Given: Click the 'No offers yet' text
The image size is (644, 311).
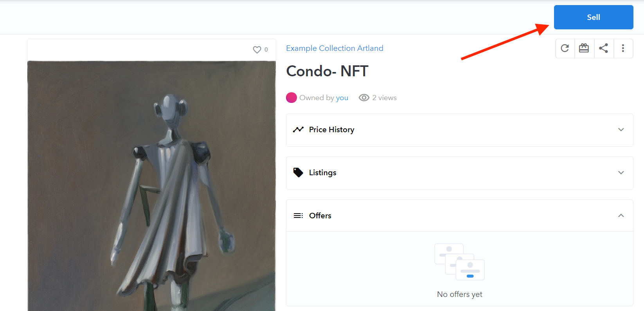Looking at the screenshot, I should click(x=460, y=294).
